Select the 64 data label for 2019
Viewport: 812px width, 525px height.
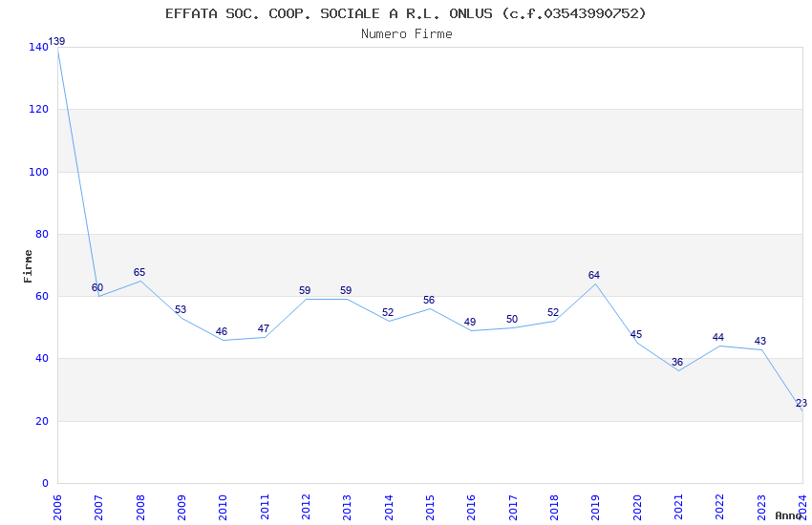coord(594,275)
